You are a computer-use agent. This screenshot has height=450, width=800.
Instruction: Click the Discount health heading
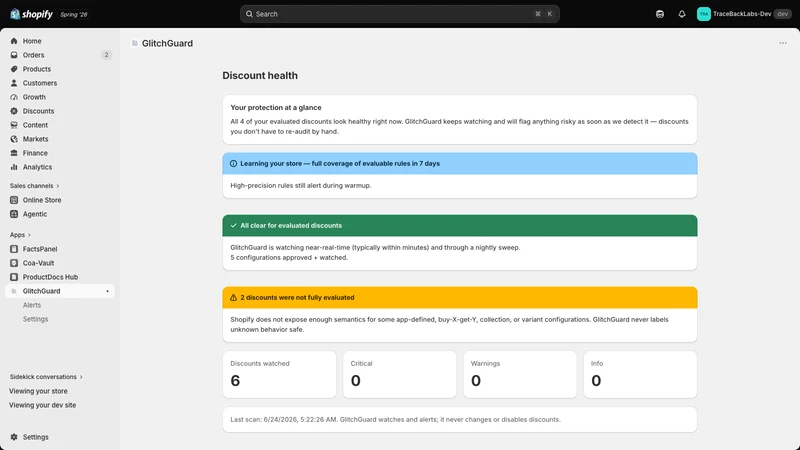tap(260, 76)
